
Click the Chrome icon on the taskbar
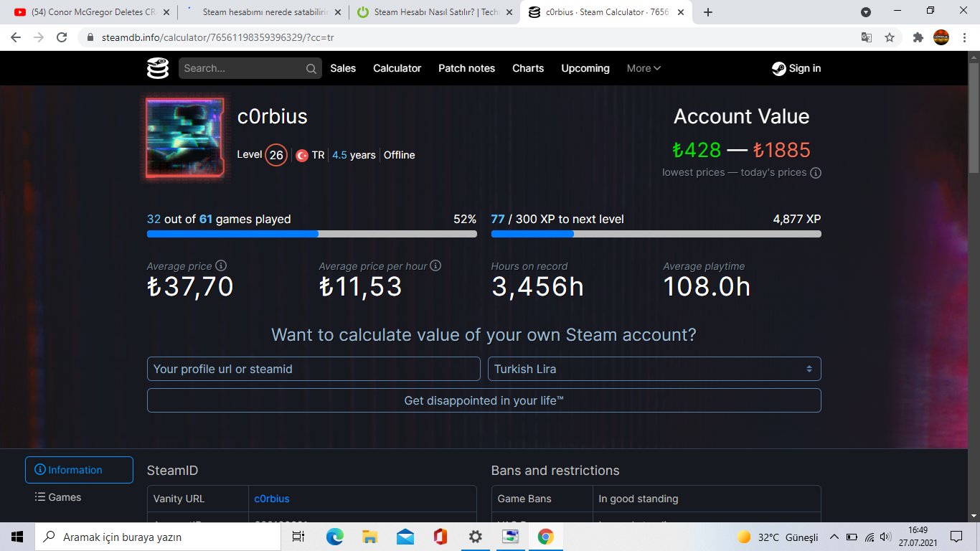[x=545, y=537]
